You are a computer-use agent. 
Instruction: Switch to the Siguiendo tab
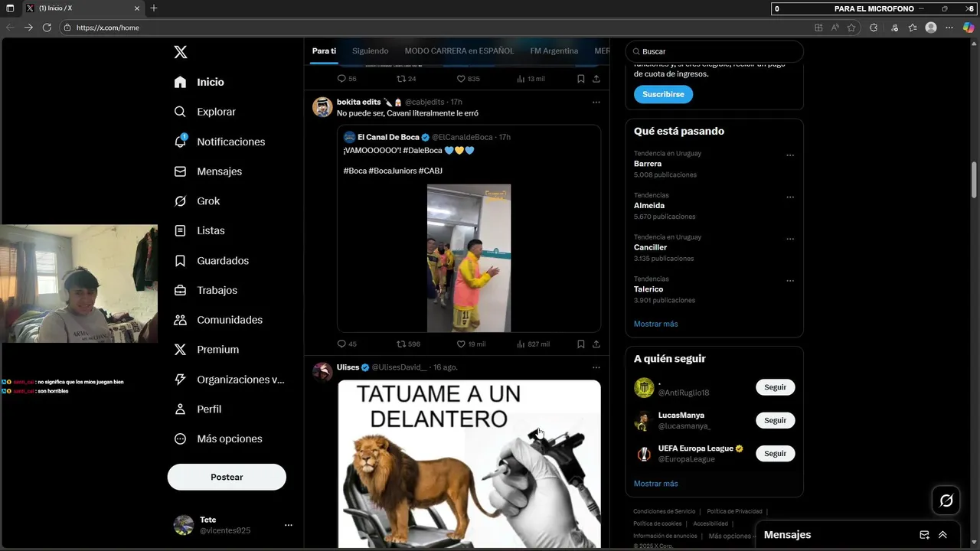click(x=371, y=51)
